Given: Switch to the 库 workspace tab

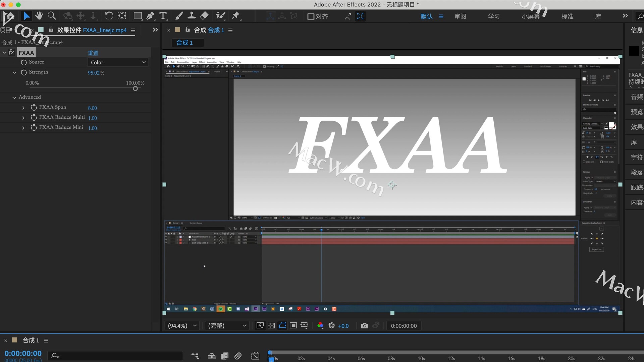Looking at the screenshot, I should 598,16.
